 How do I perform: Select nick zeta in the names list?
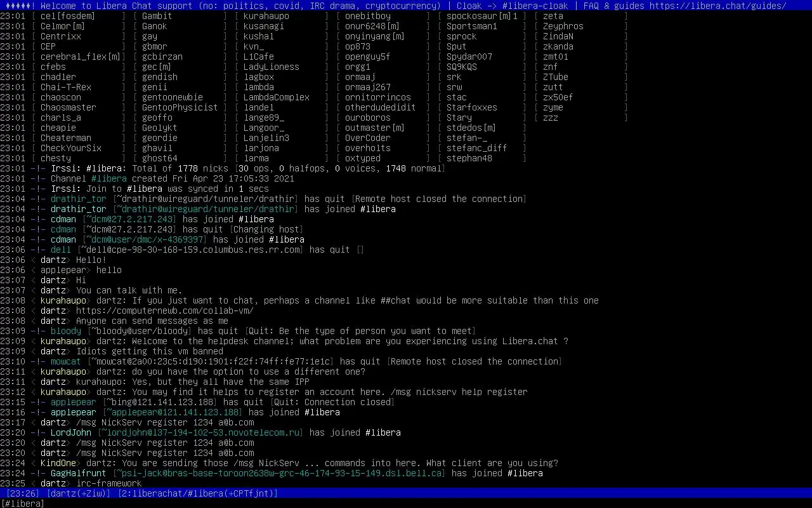(x=553, y=16)
